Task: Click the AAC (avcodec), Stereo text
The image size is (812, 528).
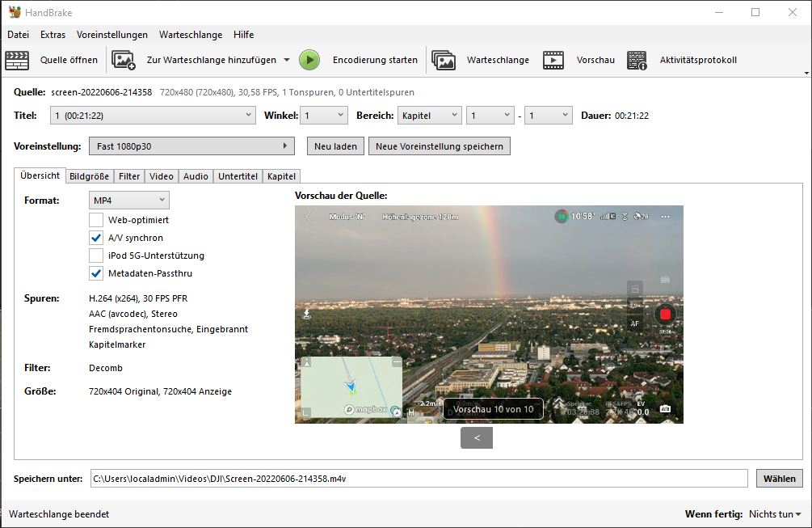Action: click(x=133, y=314)
